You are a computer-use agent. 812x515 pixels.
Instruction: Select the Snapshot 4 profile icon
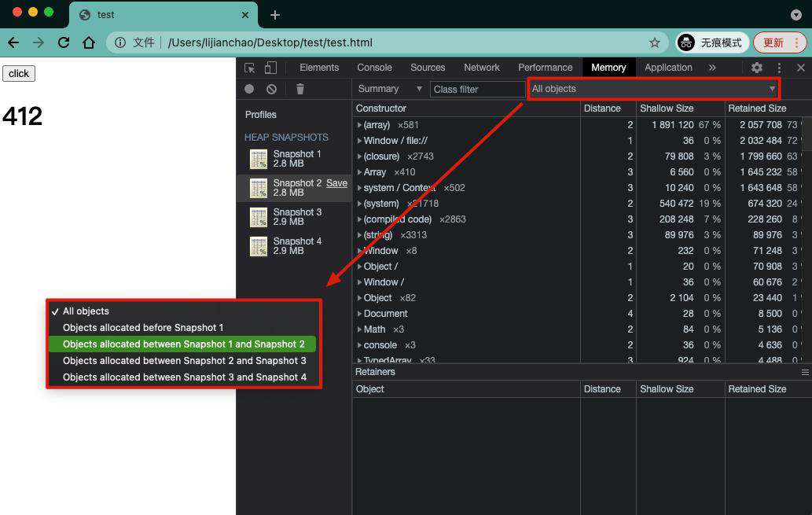[x=259, y=246]
